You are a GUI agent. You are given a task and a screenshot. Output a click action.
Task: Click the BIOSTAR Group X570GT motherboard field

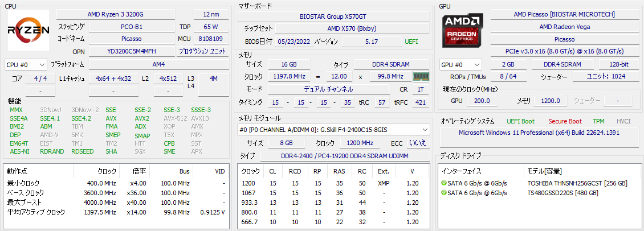(333, 16)
